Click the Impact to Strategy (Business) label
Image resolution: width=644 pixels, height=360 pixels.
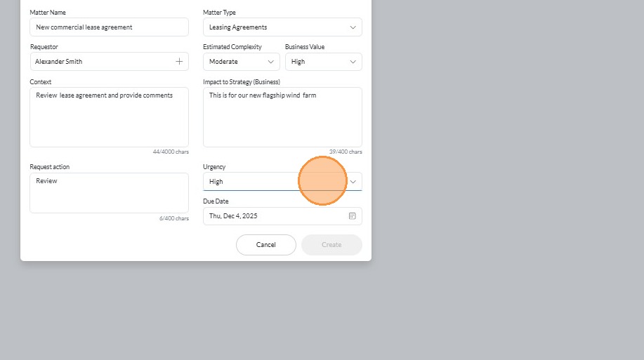pyautogui.click(x=241, y=82)
